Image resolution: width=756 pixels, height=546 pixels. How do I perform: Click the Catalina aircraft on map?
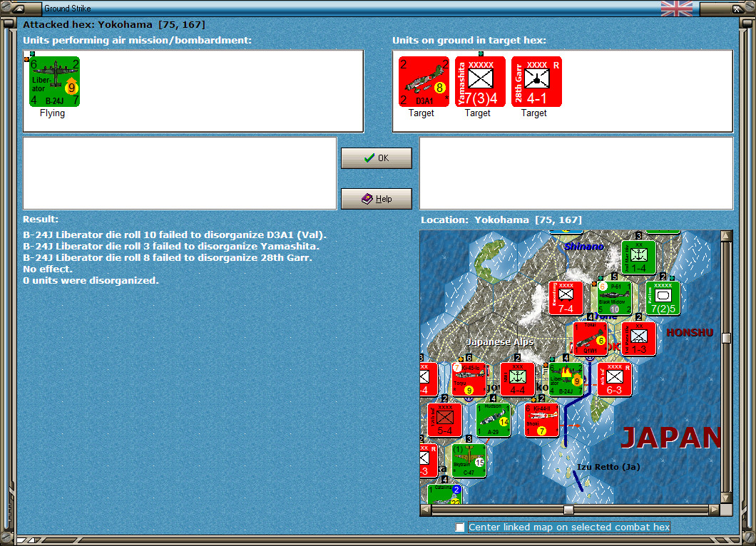click(x=444, y=495)
